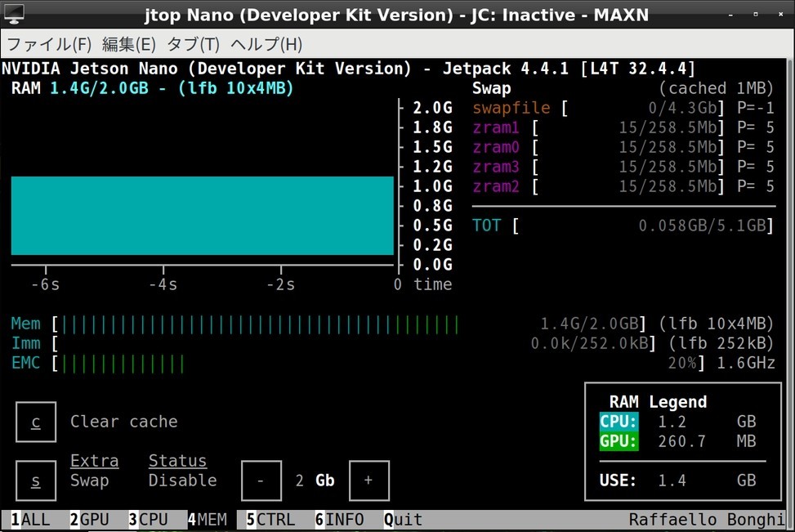
Task: Click the '2 Gb' swap size value
Action: tap(315, 481)
